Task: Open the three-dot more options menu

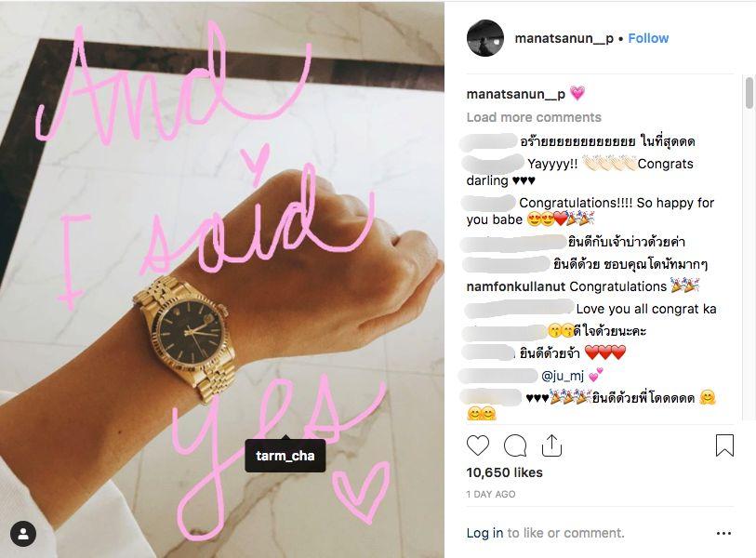Action: (x=723, y=533)
